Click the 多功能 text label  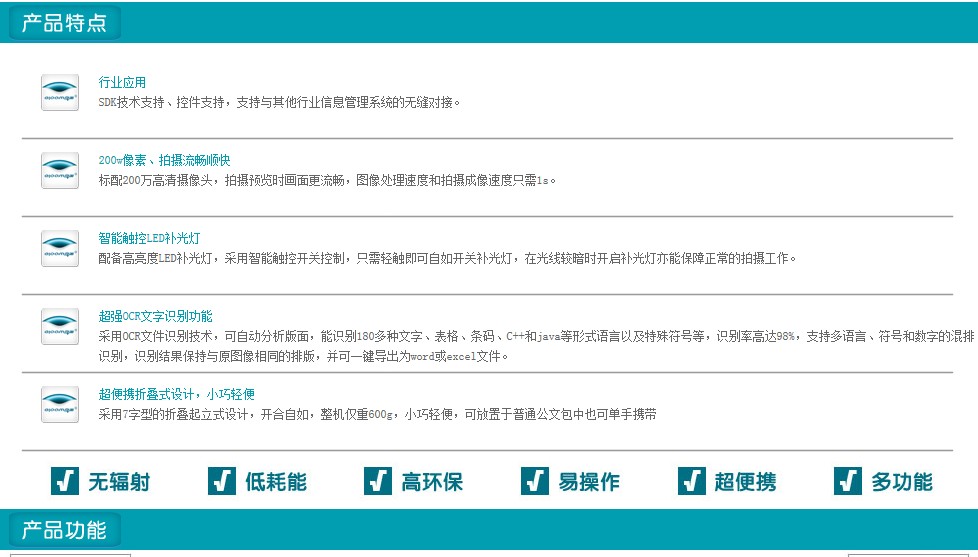tap(902, 482)
